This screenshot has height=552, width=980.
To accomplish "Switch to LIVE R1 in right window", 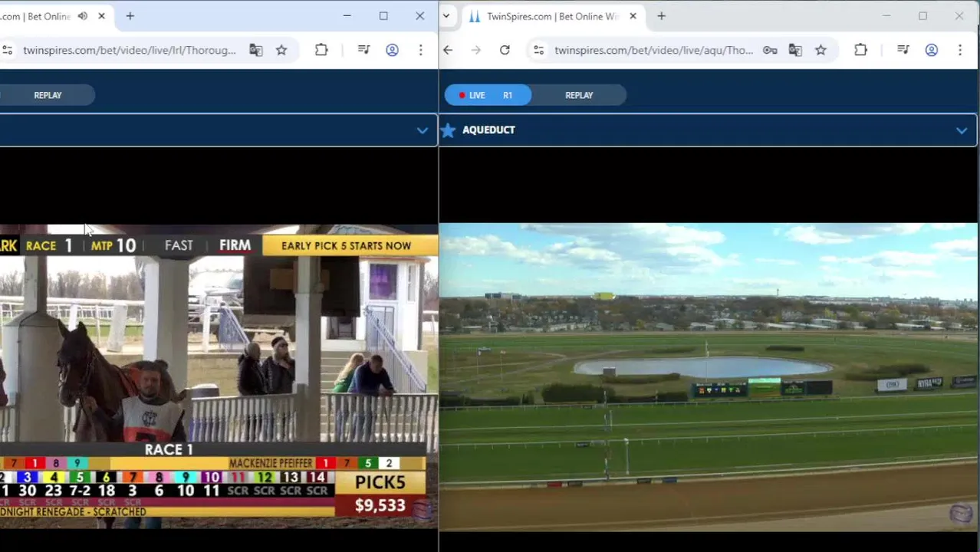I will coord(488,95).
